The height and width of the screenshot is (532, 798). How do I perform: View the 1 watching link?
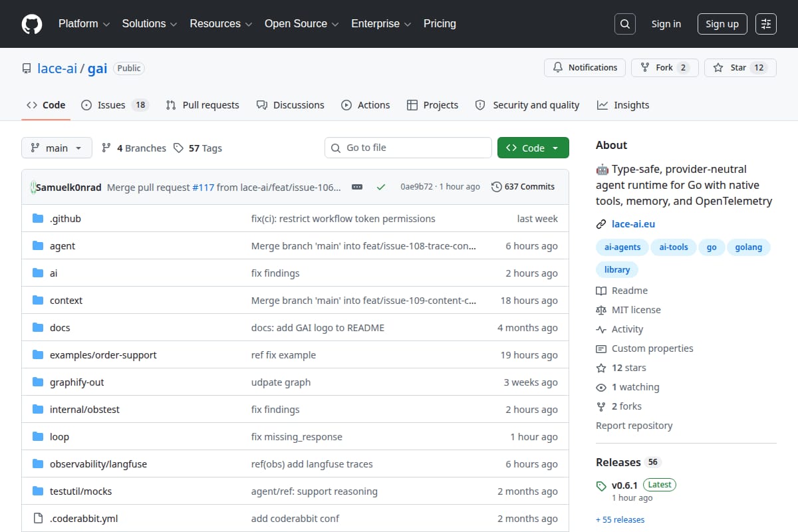point(628,387)
